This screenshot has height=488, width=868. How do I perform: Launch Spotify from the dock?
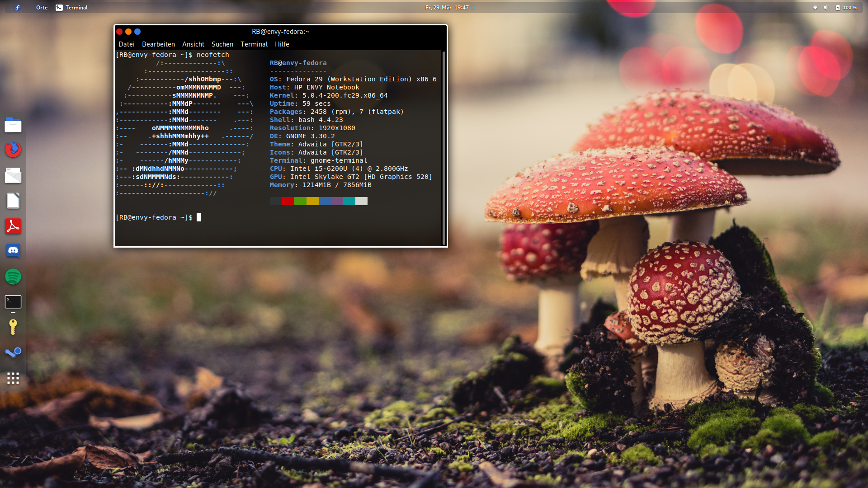[x=13, y=277]
